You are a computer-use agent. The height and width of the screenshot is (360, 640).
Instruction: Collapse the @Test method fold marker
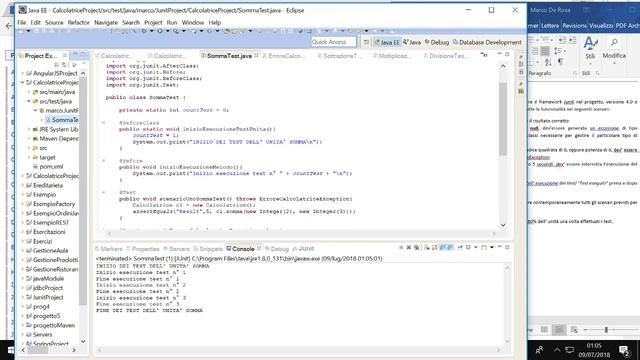(x=104, y=192)
